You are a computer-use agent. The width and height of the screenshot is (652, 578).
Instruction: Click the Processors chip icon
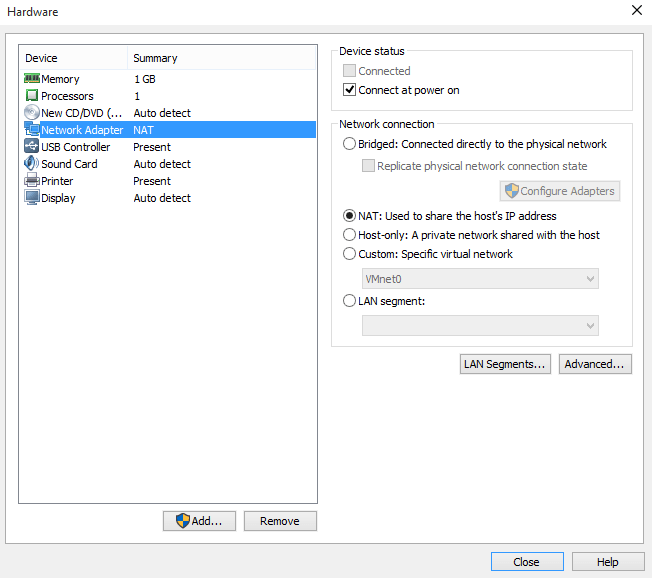32,96
